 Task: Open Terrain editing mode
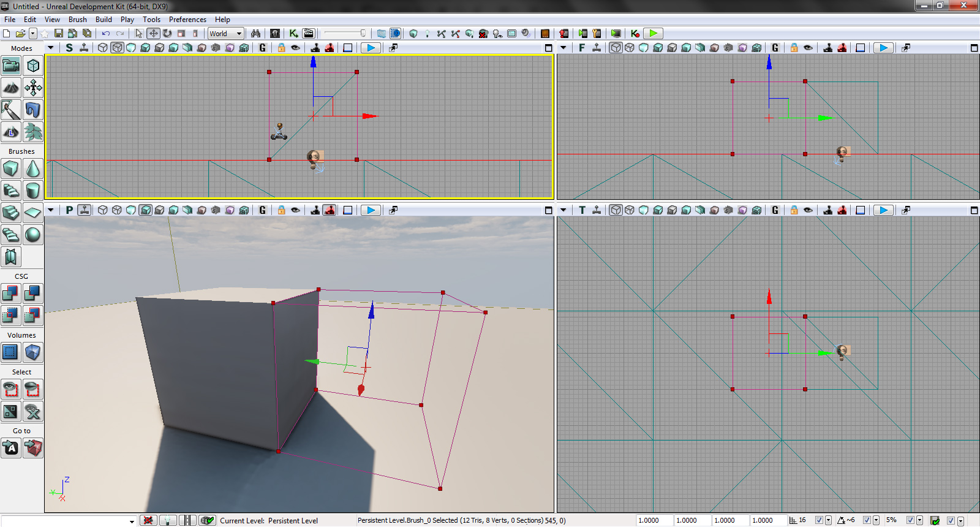pyautogui.click(x=10, y=88)
